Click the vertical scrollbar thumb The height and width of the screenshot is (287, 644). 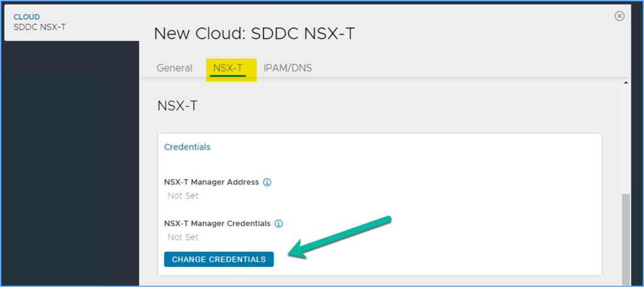pyautogui.click(x=625, y=239)
